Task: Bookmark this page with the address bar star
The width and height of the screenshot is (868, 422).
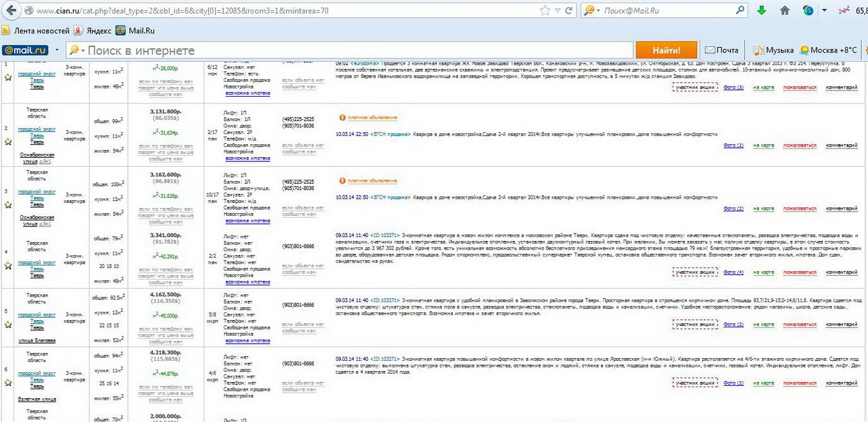Action: tap(545, 11)
